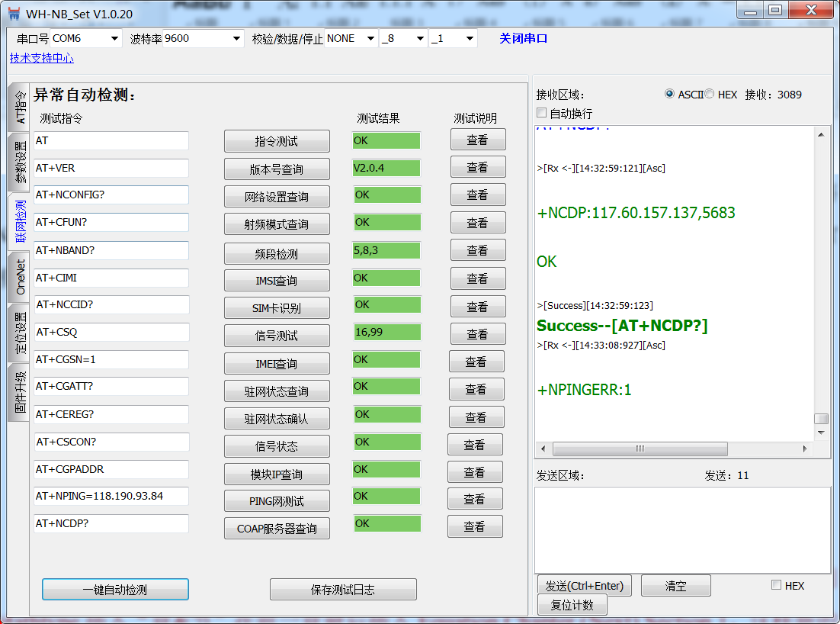The height and width of the screenshot is (624, 840).
Task: Open the 技术支持中心 support link
Action: click(41, 58)
